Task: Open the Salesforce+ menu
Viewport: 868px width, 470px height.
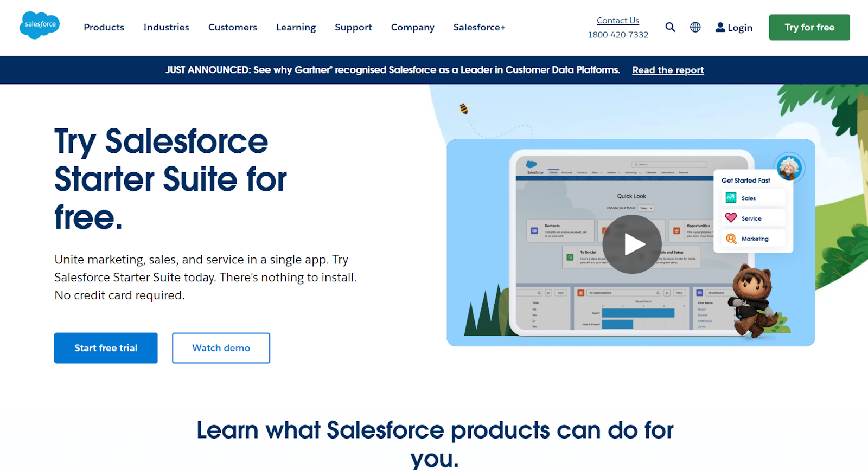Action: point(479,27)
